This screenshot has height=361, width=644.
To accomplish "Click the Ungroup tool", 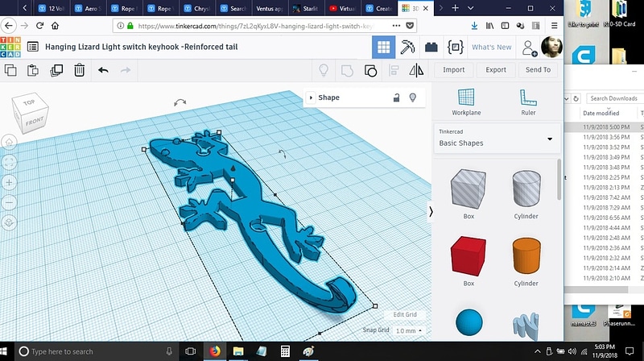I will click(370, 71).
